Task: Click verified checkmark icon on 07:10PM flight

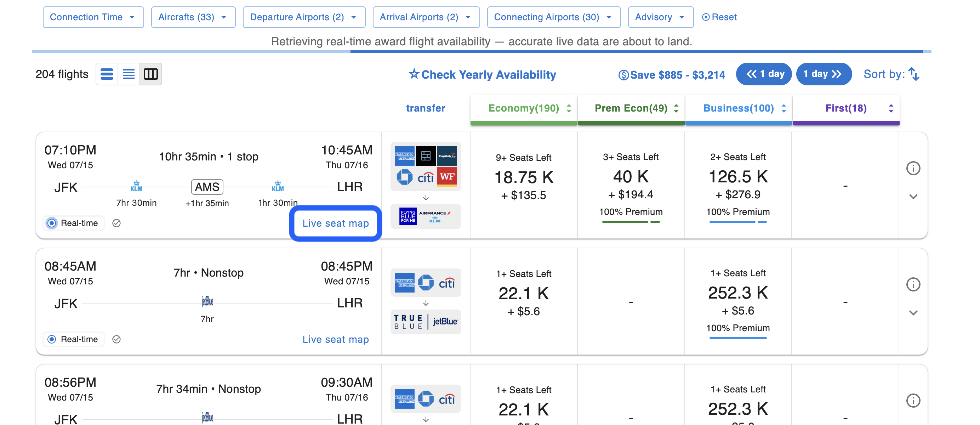Action: coord(116,223)
